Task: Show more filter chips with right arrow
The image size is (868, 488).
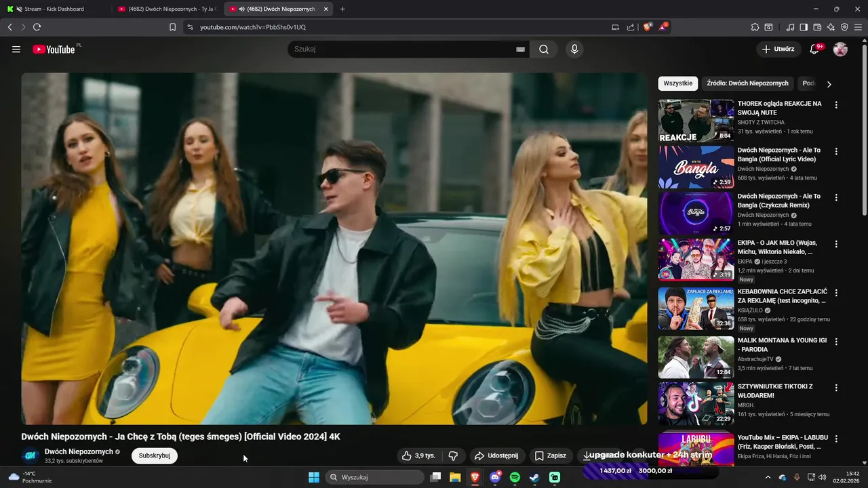Action: [x=829, y=84]
